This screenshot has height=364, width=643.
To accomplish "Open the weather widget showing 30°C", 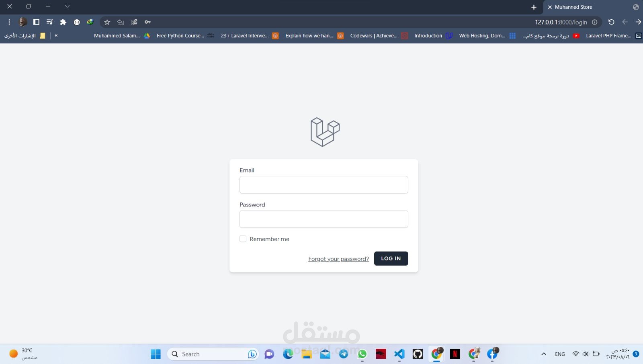I will (23, 354).
